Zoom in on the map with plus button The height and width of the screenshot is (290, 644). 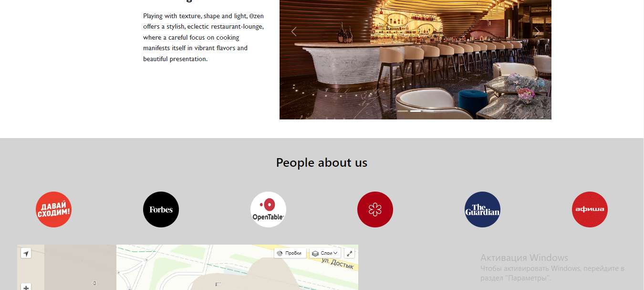click(x=26, y=287)
